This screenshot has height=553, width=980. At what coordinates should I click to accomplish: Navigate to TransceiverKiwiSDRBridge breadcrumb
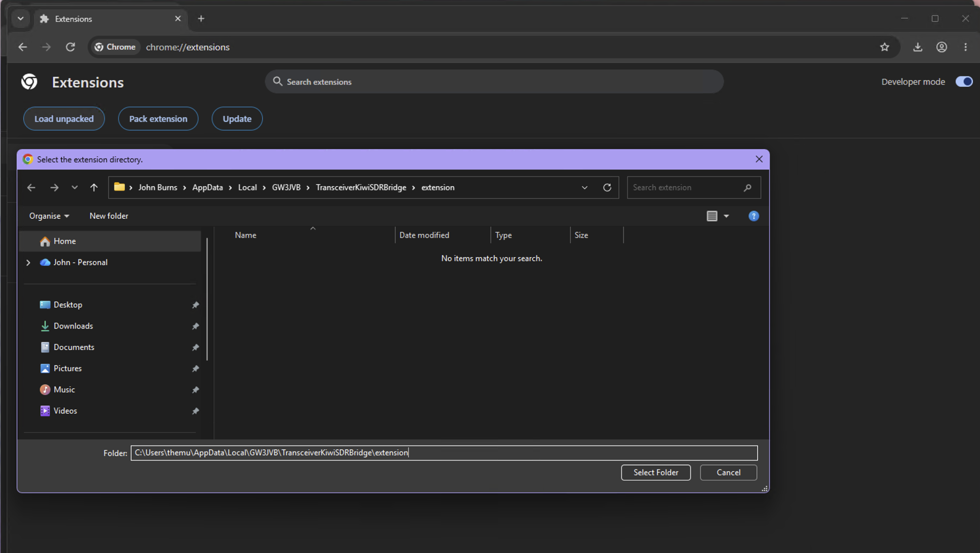[361, 187]
